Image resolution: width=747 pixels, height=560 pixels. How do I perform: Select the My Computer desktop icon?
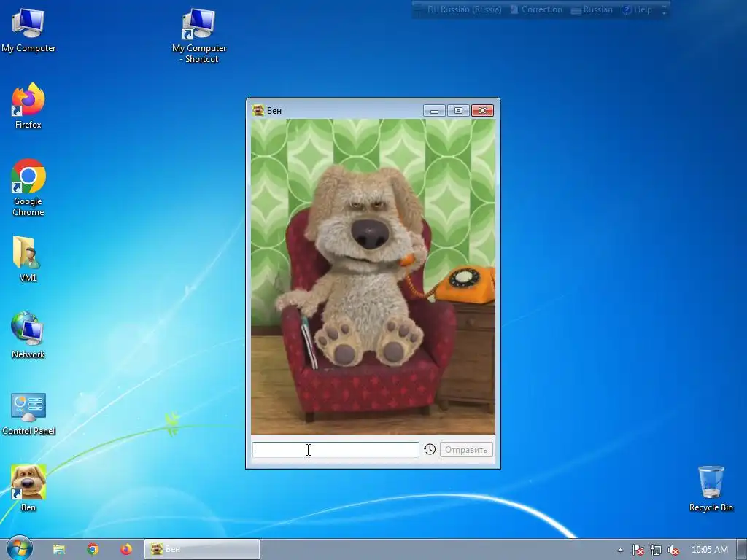28,31
